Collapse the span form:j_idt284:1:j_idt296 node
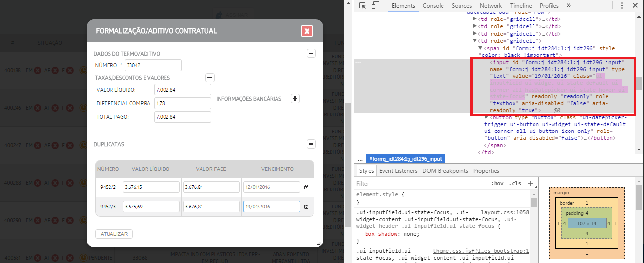The width and height of the screenshot is (644, 263). pos(480,48)
